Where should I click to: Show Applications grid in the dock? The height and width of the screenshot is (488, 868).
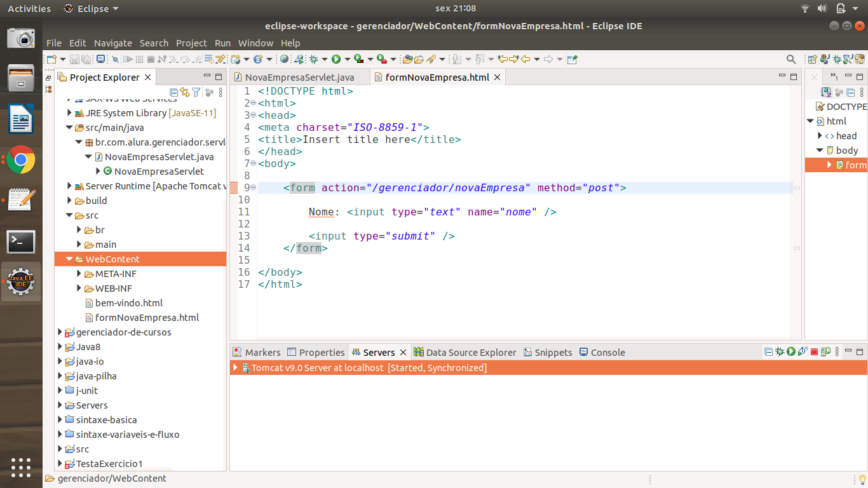click(x=21, y=467)
